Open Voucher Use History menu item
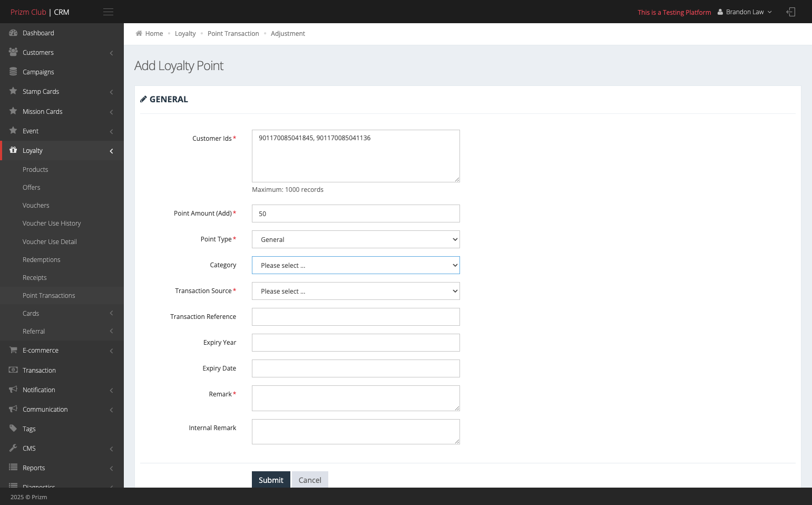The image size is (812, 505). point(52,224)
